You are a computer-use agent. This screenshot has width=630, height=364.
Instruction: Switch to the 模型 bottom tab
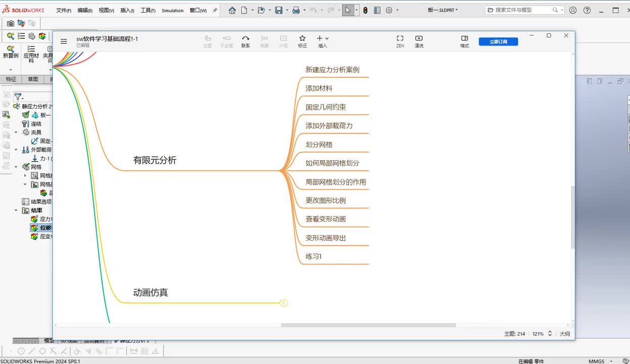pos(49,341)
